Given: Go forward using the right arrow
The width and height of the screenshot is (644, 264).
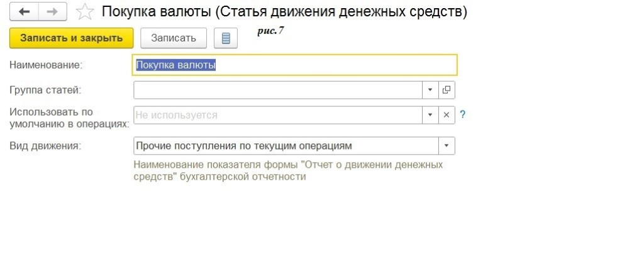Looking at the screenshot, I should pos(53,12).
